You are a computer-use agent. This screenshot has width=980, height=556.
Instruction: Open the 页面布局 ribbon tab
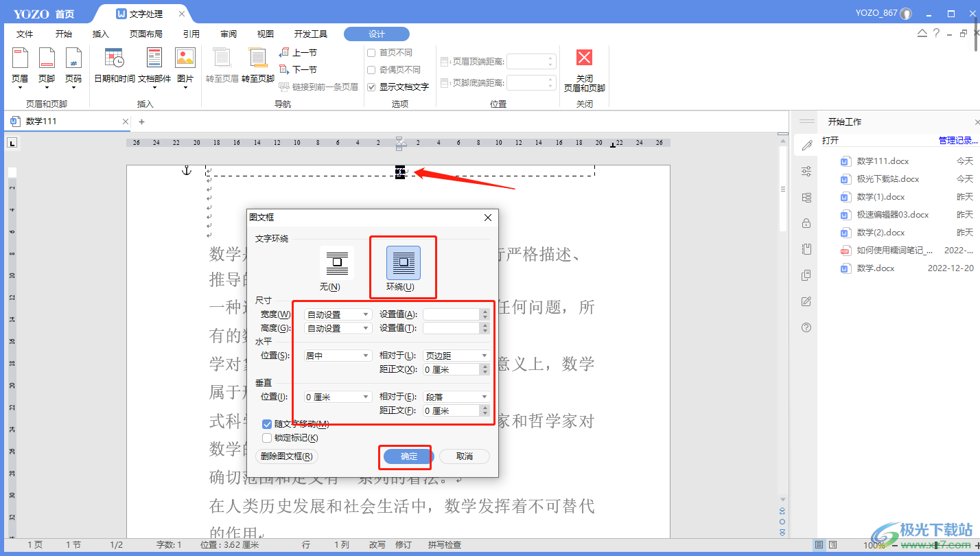tap(146, 34)
